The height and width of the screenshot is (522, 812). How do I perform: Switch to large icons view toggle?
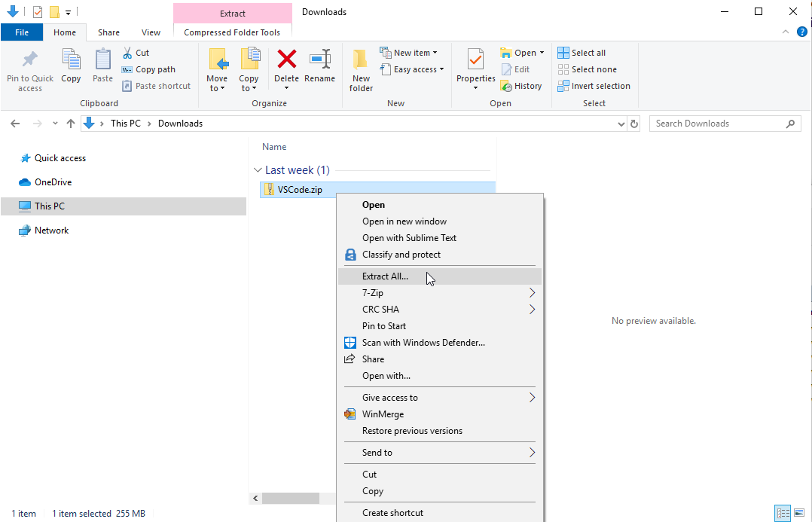click(x=798, y=513)
